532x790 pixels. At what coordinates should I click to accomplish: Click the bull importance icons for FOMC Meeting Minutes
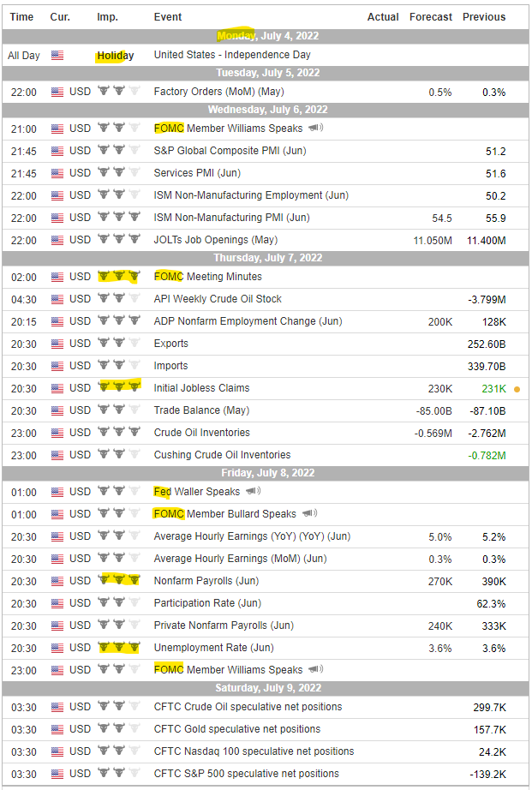click(119, 276)
